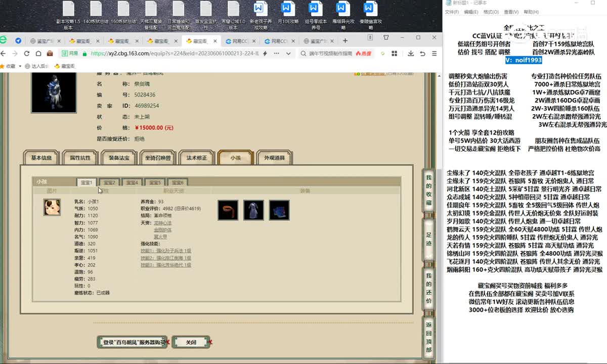Click the blue robe equipment icon
Screen dimensions: 607x364
point(253,210)
